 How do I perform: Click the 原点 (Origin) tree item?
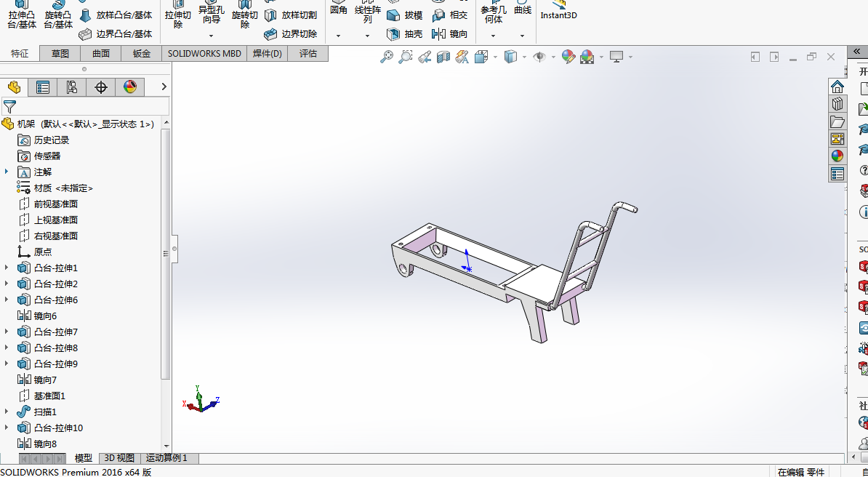coord(34,252)
